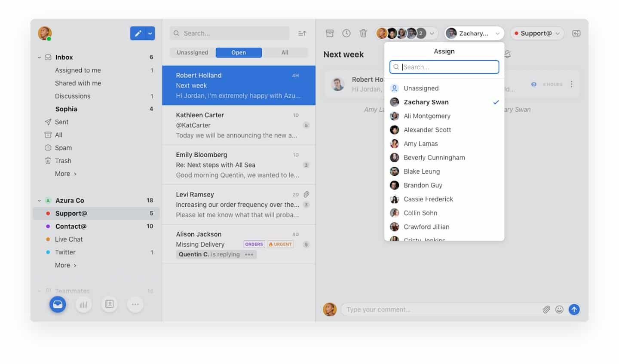Expand More under Inbox section

66,174
